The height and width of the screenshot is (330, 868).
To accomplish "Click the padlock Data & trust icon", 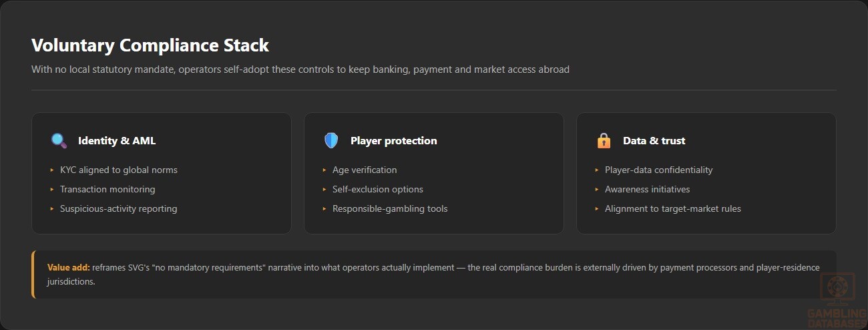I will click(604, 140).
